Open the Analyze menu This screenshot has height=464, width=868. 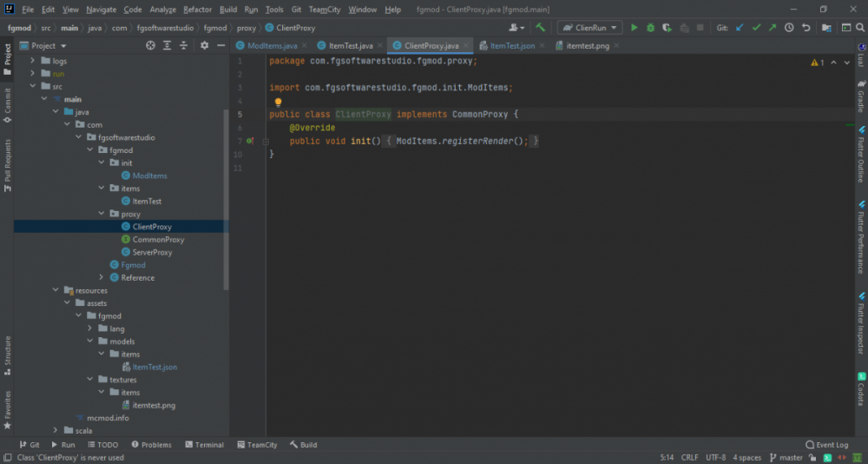[x=163, y=10]
